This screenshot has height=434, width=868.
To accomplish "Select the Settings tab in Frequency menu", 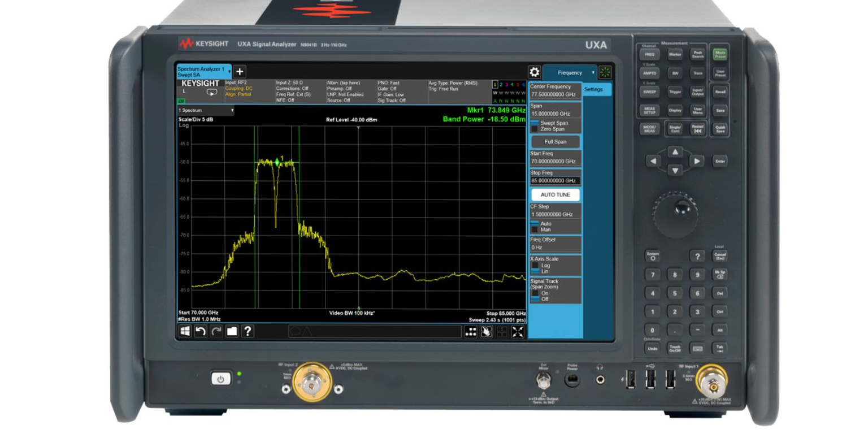I will pyautogui.click(x=597, y=89).
